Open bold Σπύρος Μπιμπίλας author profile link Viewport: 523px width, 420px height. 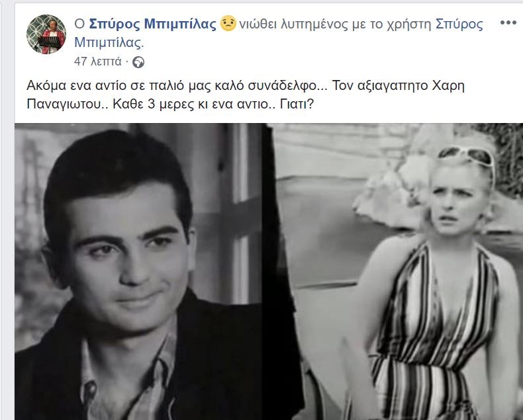pyautogui.click(x=153, y=24)
